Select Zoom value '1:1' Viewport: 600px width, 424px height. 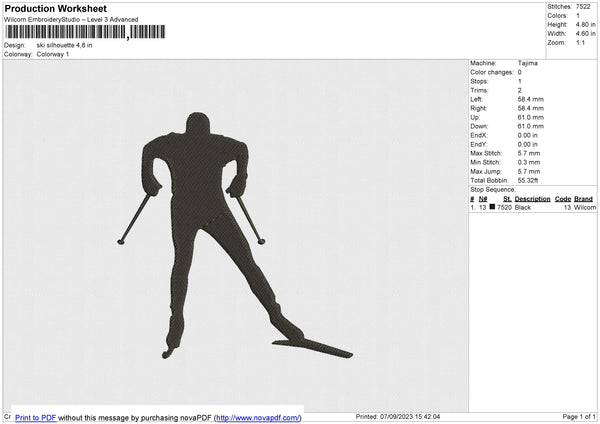pyautogui.click(x=580, y=42)
